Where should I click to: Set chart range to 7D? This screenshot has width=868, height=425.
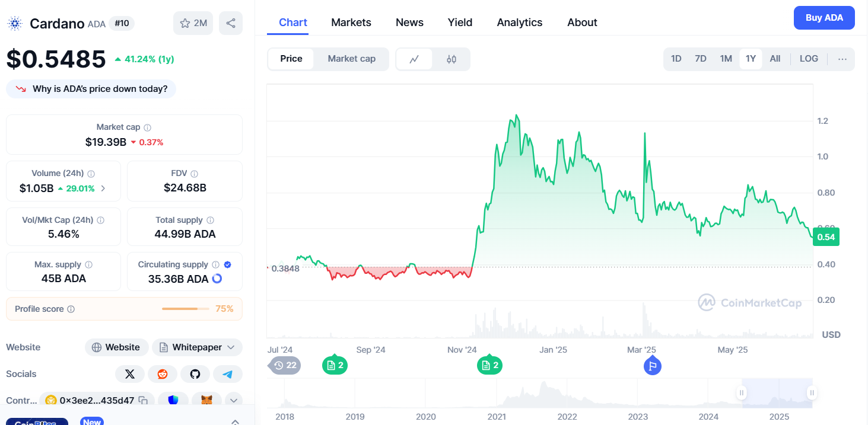coord(701,59)
